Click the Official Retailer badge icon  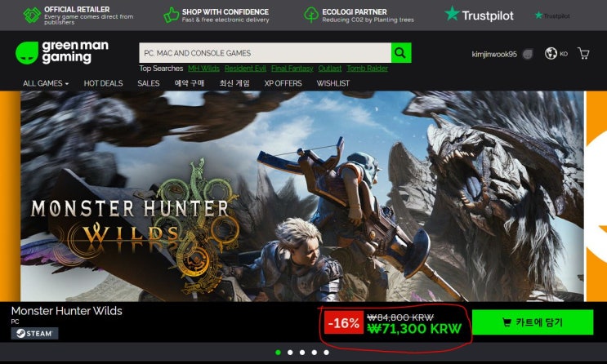tap(32, 15)
